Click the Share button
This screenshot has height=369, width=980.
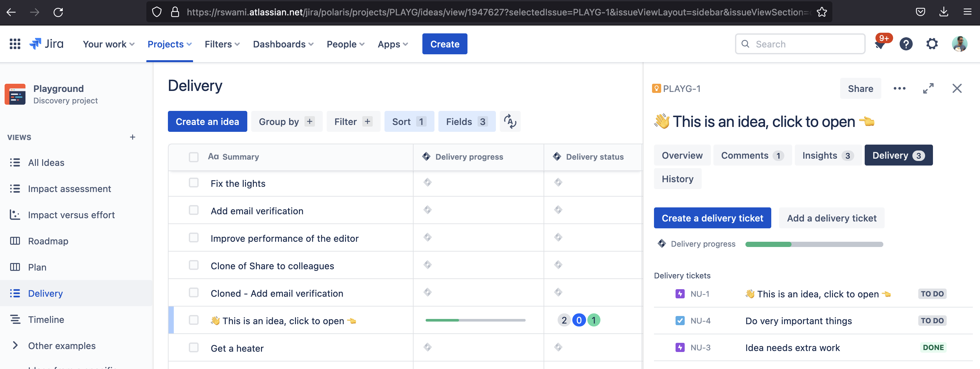pyautogui.click(x=860, y=89)
